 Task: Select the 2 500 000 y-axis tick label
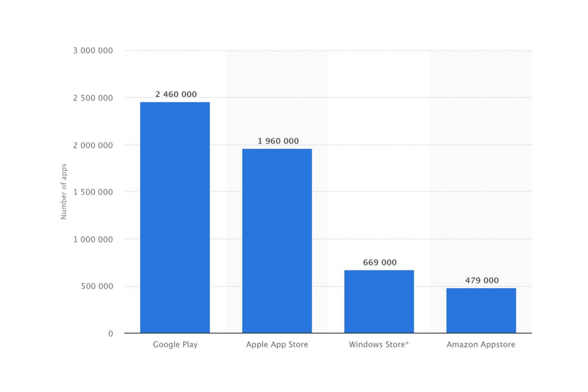pos(92,98)
